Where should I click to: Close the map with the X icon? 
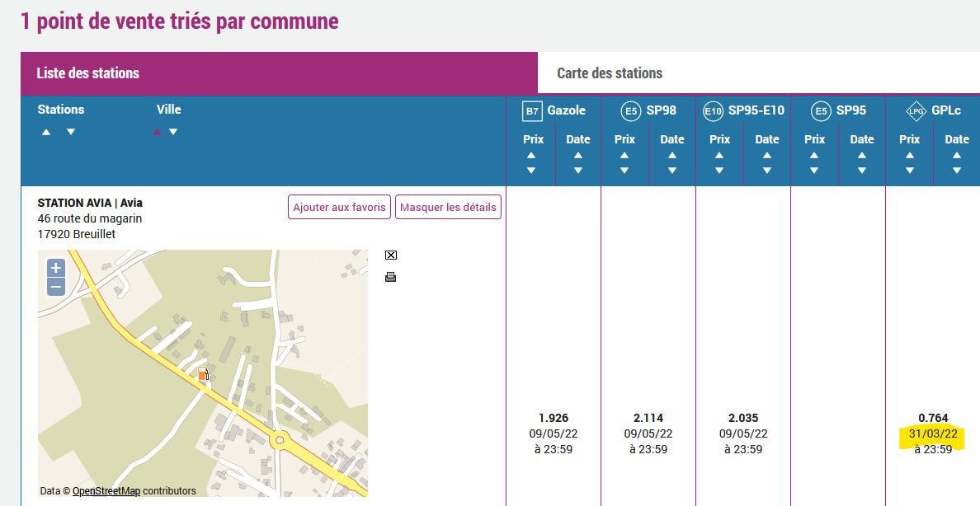point(391,255)
